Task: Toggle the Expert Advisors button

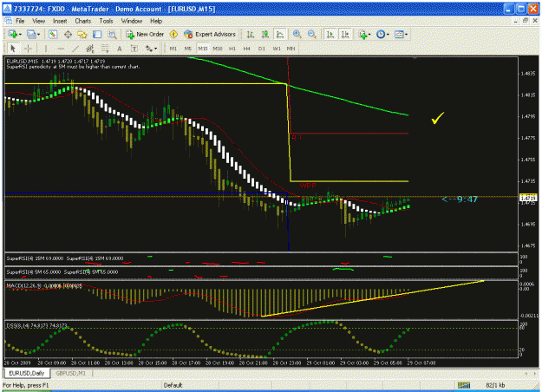Action: pyautogui.click(x=210, y=34)
